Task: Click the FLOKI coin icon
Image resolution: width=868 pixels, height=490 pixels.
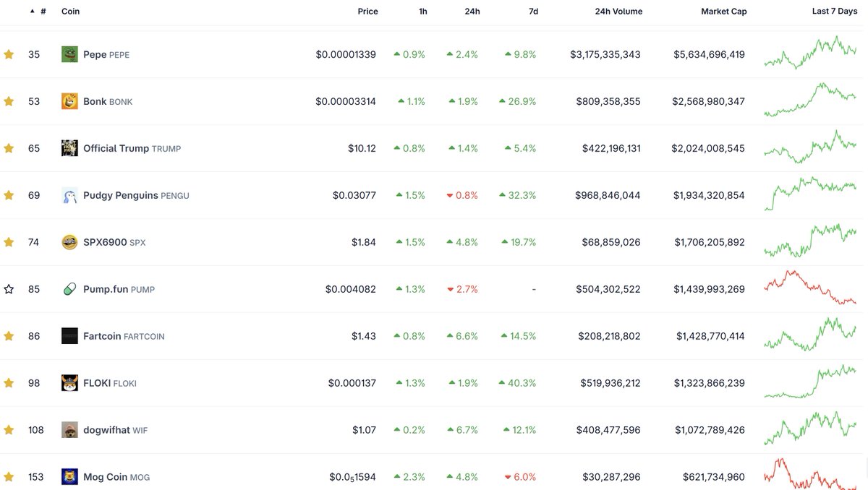Action: 69,383
